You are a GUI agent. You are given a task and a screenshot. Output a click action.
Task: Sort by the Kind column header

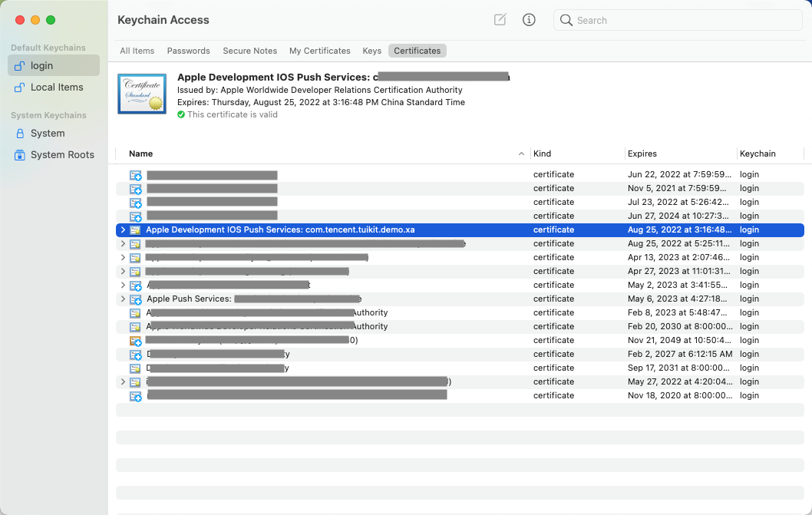pyautogui.click(x=577, y=154)
